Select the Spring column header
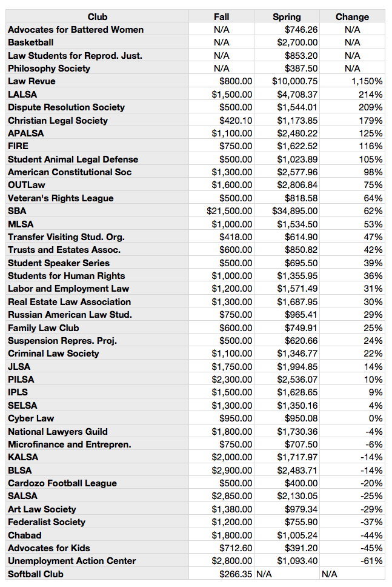 pos(287,17)
